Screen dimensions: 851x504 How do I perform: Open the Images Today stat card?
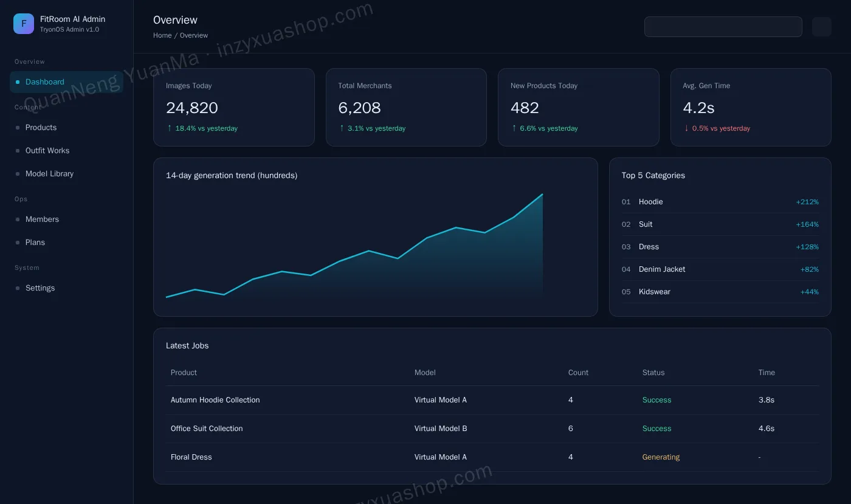(234, 107)
